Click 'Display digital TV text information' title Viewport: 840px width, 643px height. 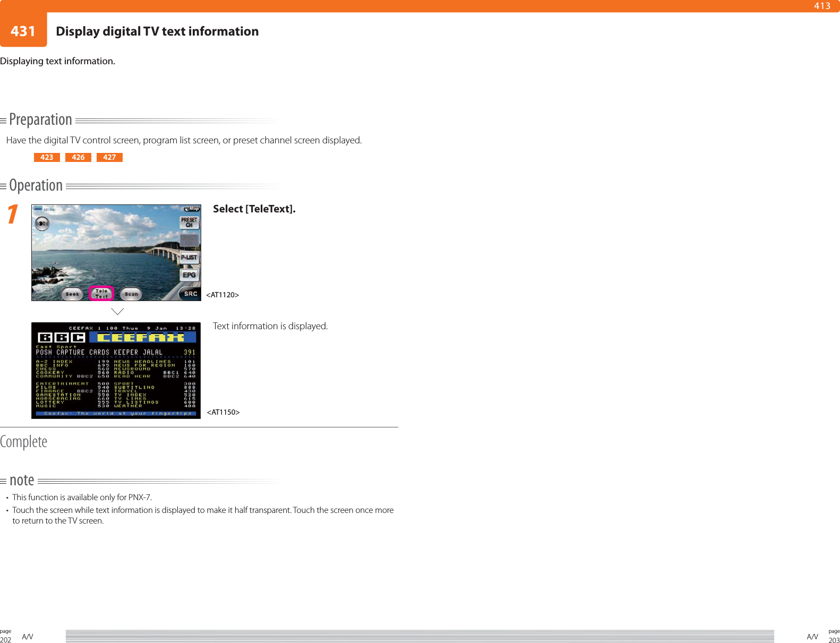[x=157, y=31]
